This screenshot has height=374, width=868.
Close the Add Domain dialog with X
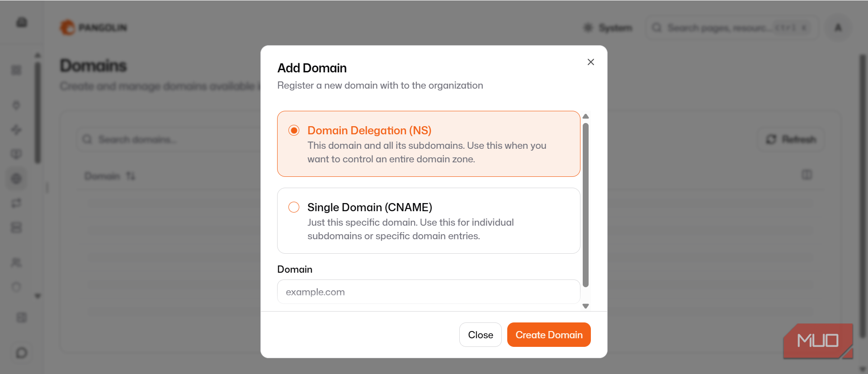click(591, 62)
